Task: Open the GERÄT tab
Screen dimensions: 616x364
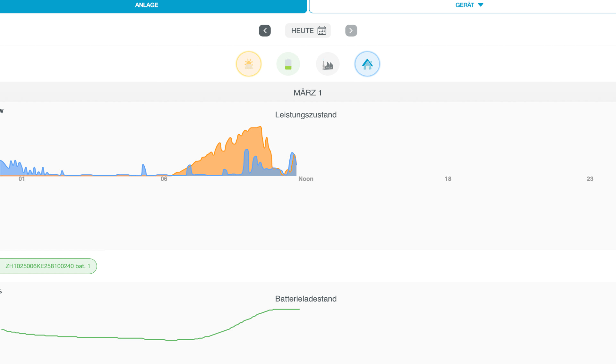Action: click(464, 5)
